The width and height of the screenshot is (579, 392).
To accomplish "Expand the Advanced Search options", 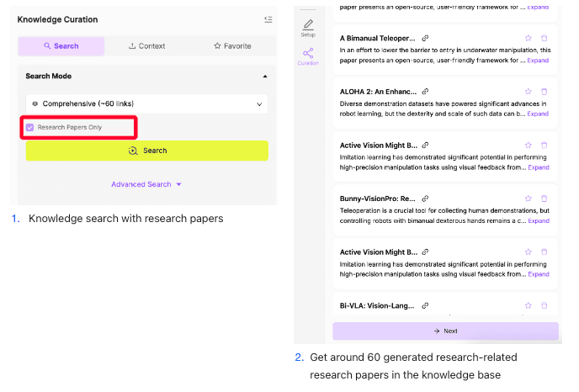I will tap(146, 184).
